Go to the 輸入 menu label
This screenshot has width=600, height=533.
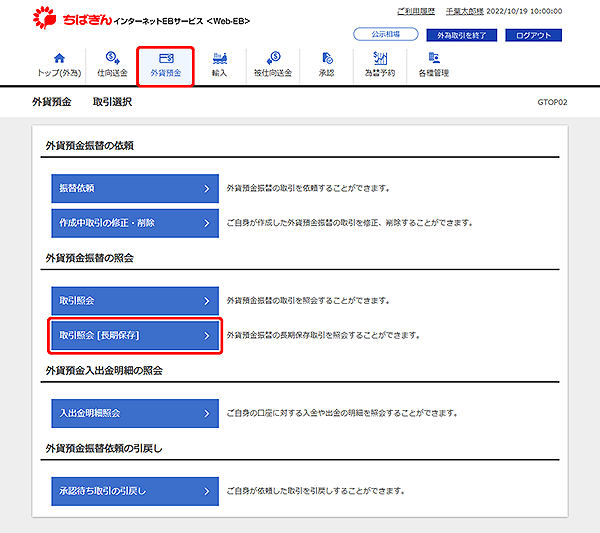tap(220, 73)
